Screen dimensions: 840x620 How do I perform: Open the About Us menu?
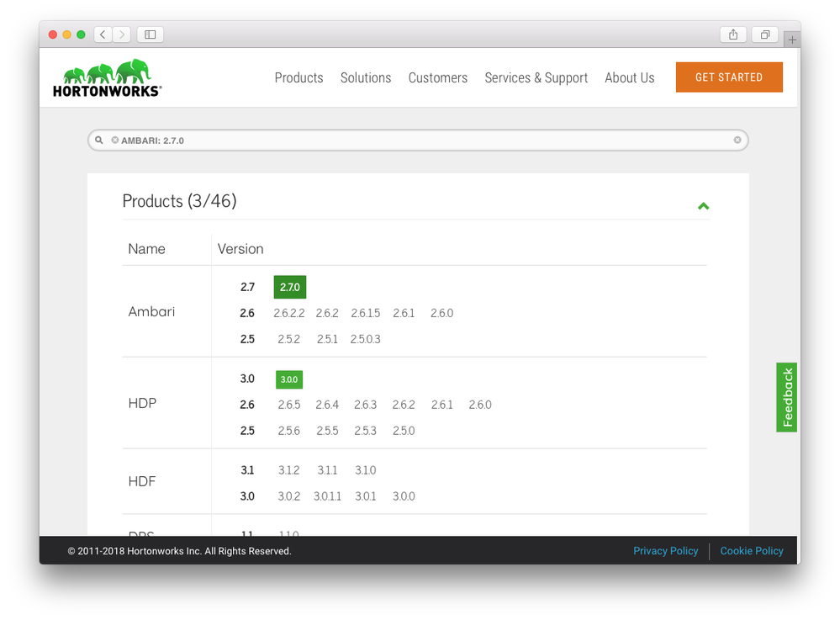tap(629, 77)
